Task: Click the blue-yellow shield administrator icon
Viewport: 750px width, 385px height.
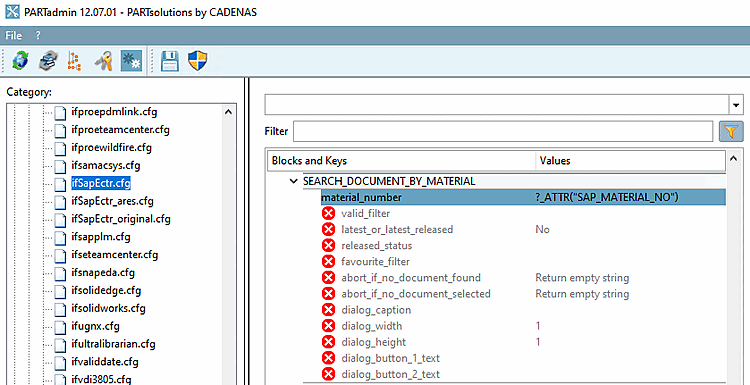Action: [x=197, y=61]
